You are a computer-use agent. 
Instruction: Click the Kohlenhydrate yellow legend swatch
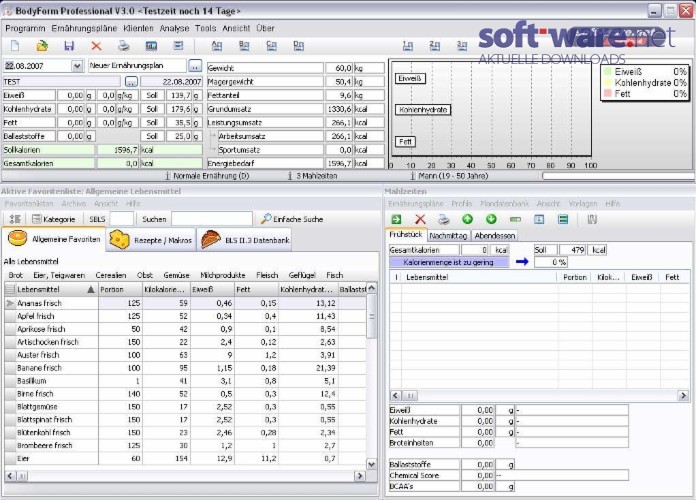[608, 82]
